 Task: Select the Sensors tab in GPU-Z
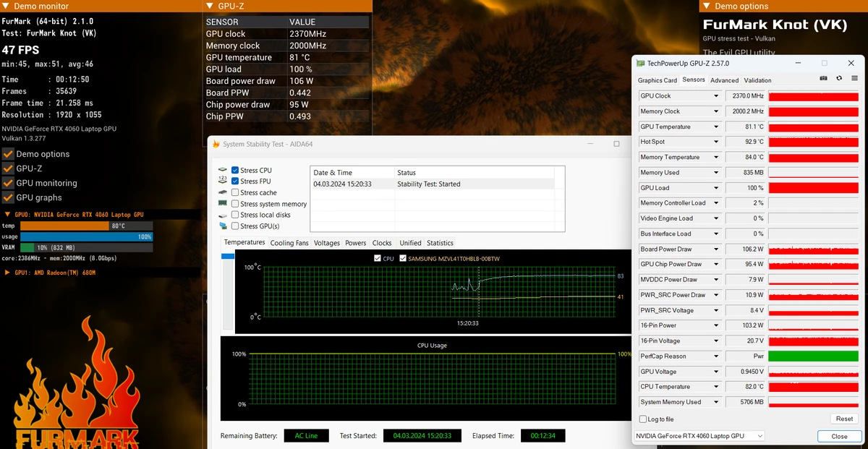694,80
